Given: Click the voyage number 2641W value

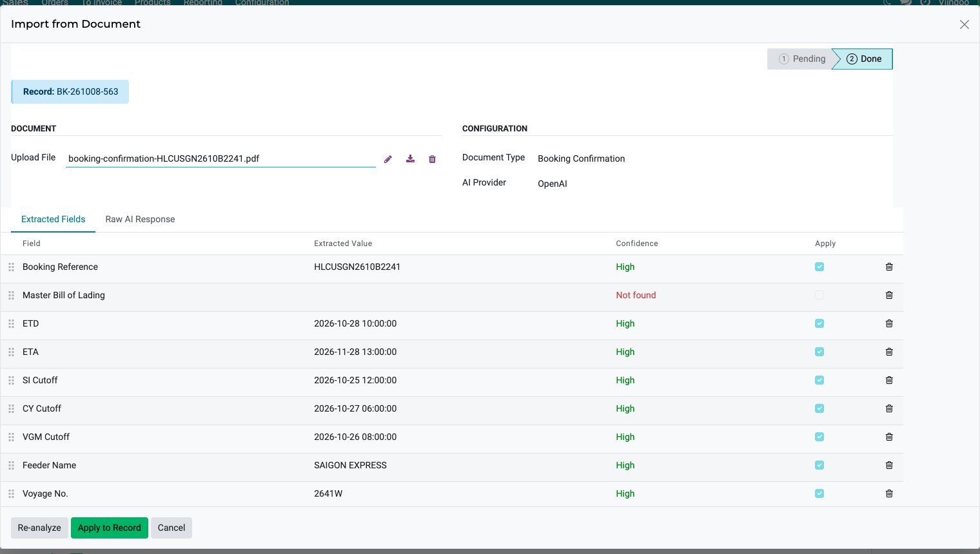Looking at the screenshot, I should tap(328, 493).
